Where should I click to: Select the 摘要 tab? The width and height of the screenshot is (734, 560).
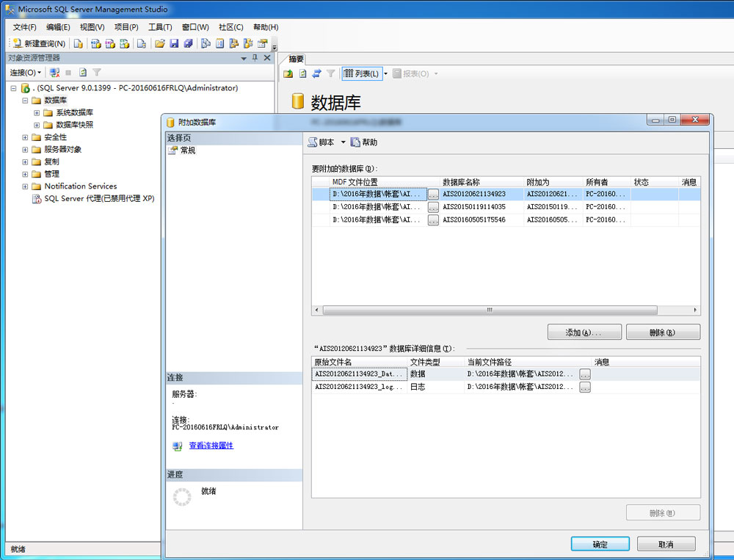coord(296,59)
